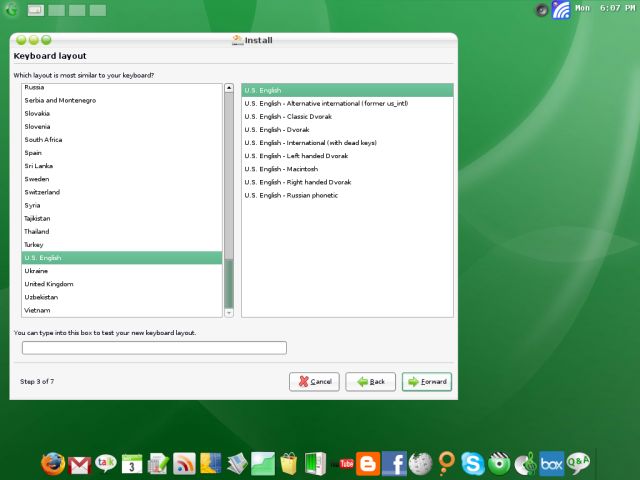Click the keyboard test input box
640x480 pixels.
(x=154, y=348)
